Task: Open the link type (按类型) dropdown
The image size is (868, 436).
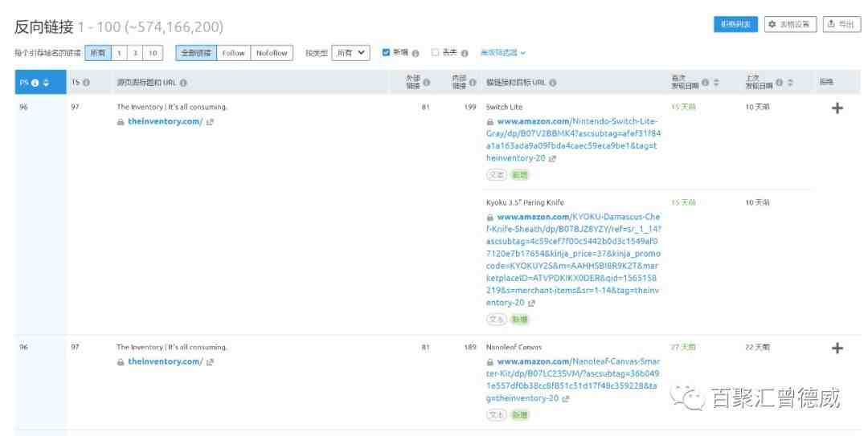Action: [350, 53]
